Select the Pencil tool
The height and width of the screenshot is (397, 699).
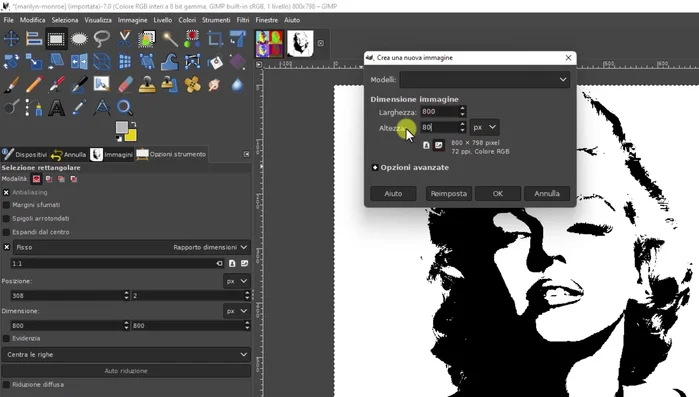34,84
